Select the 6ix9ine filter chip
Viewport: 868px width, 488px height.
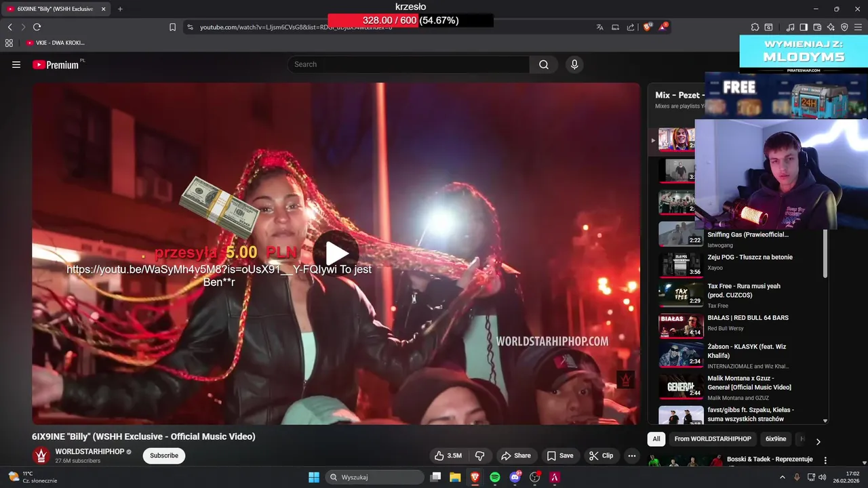click(776, 439)
